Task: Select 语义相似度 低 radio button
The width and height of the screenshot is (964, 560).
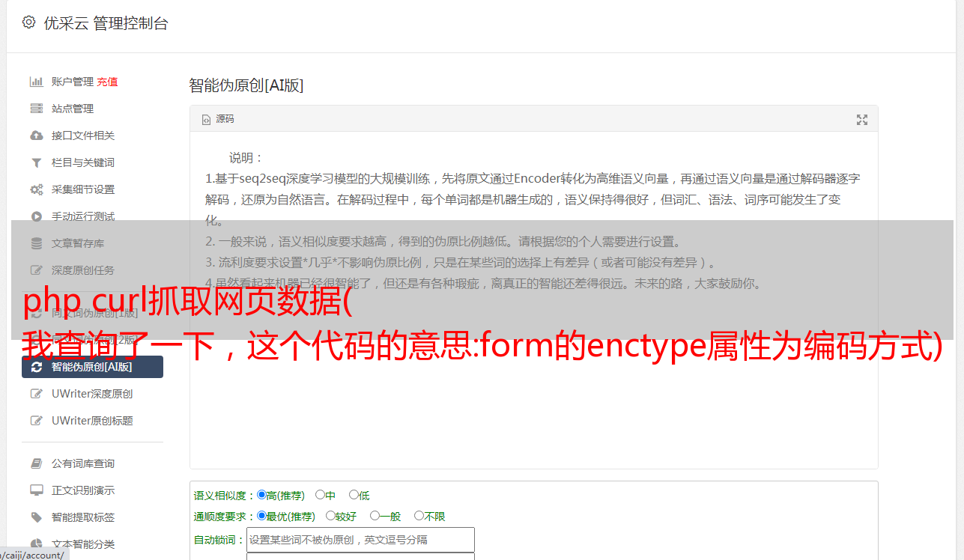Action: coord(354,494)
